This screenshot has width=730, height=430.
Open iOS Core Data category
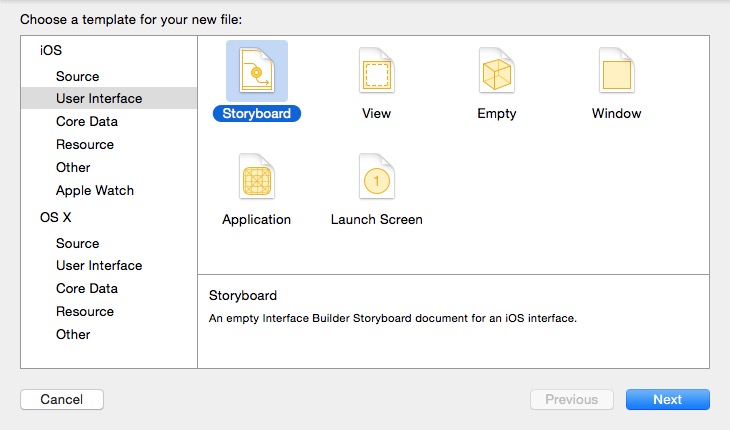pos(87,121)
